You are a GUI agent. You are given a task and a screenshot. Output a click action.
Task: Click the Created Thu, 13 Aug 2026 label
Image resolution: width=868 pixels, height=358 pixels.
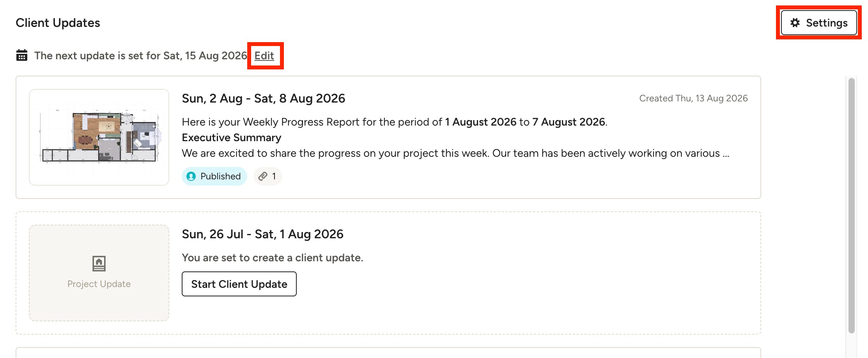point(693,98)
